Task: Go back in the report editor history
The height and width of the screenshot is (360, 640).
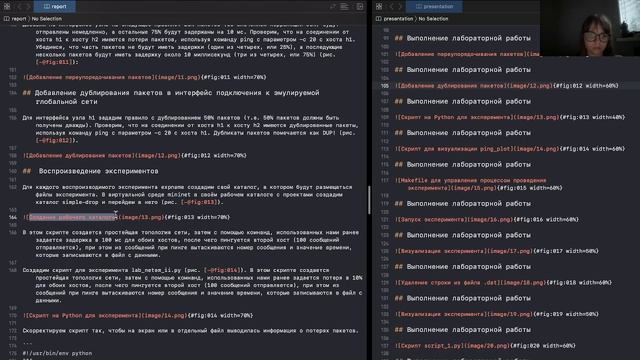Action: click(x=19, y=6)
